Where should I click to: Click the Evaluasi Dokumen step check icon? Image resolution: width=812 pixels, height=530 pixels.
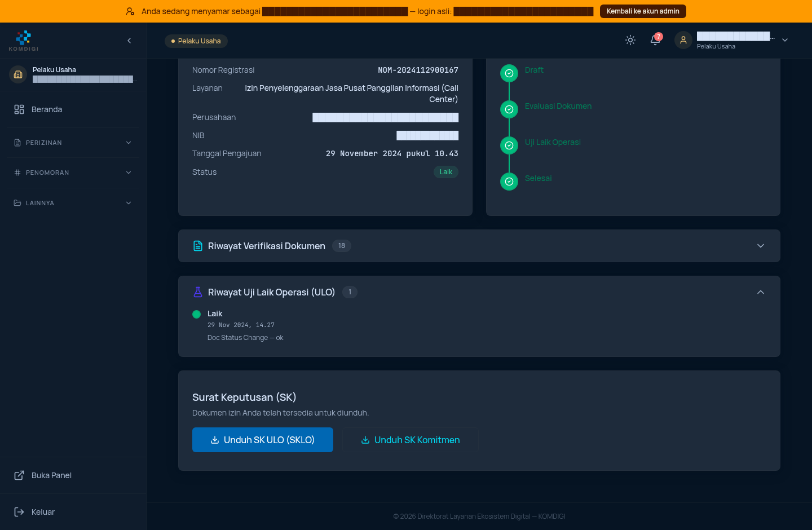509,109
